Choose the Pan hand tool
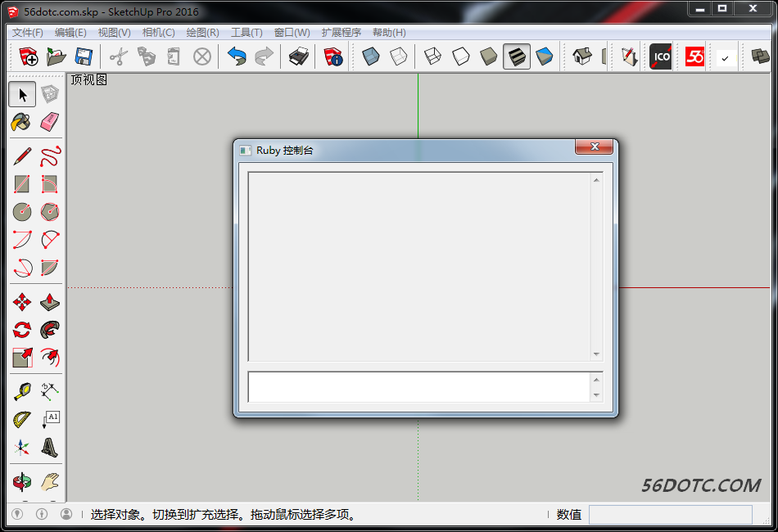Screen dimensions: 778x532 point(49,480)
